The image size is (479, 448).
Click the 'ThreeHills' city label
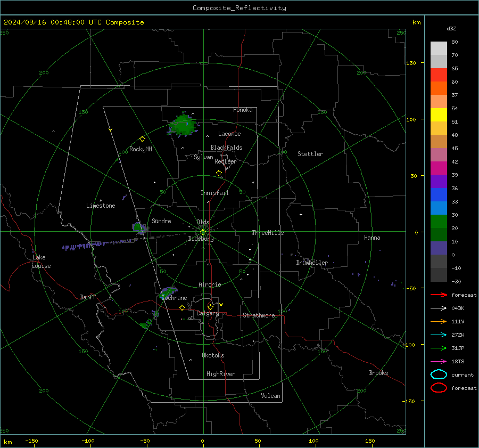268,233
